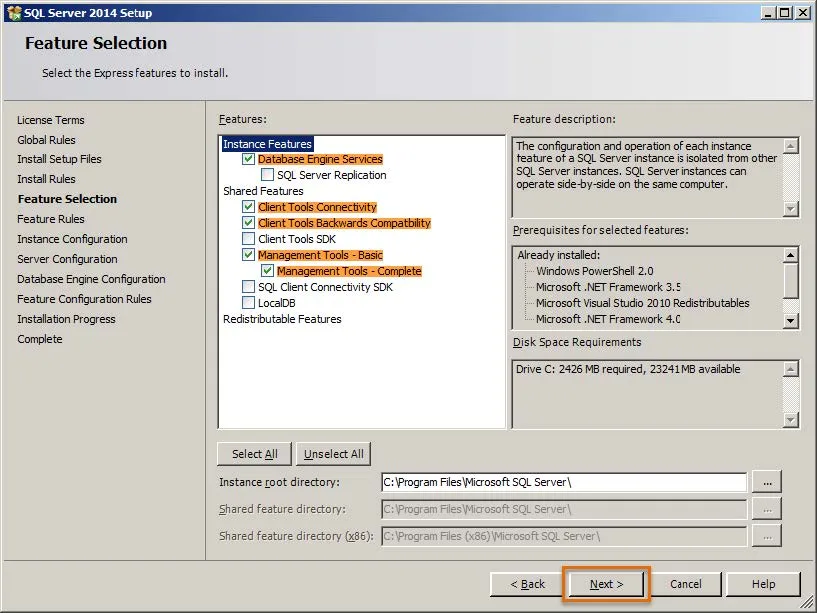
Task: Select Microsoft .NET Framework 3.5 prerequisite
Action: tap(608, 287)
